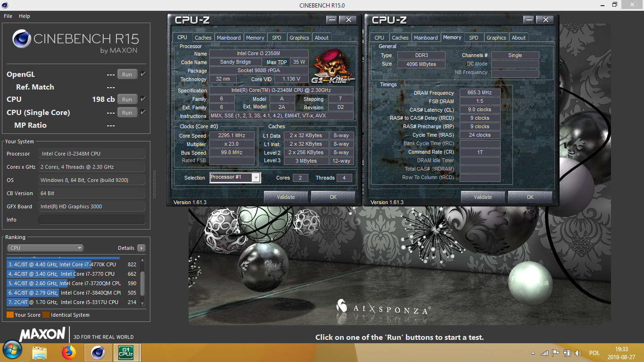Click the empty Info input field

91,220
